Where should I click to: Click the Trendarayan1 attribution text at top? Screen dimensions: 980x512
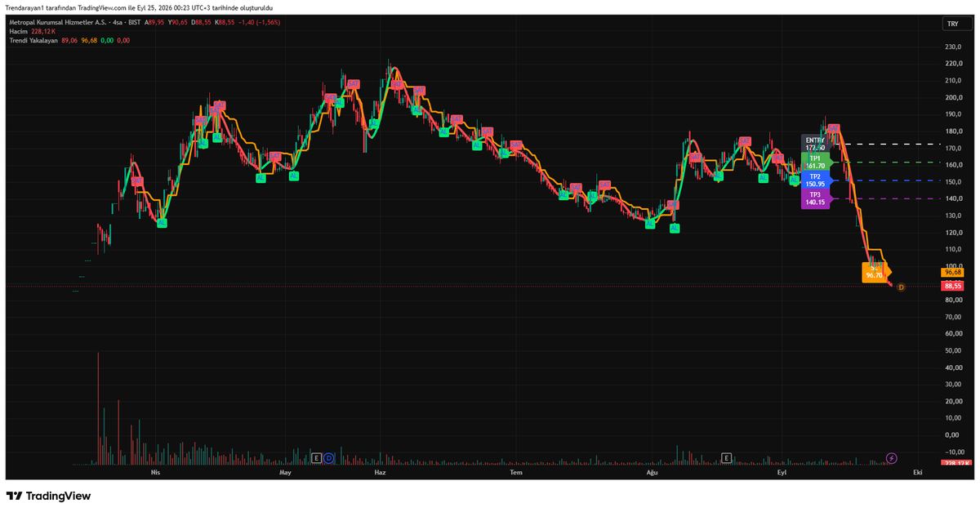click(x=139, y=7)
